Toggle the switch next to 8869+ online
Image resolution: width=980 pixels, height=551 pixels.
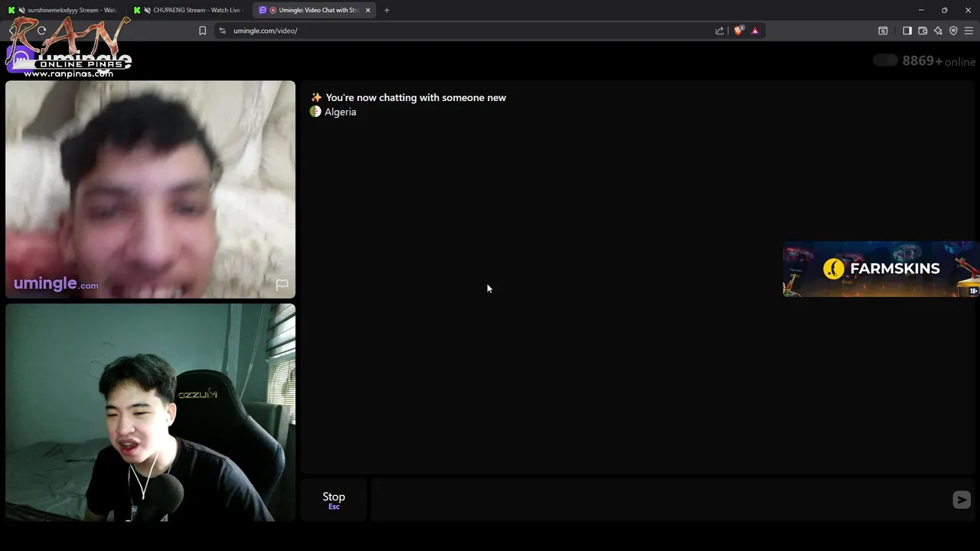[x=885, y=60]
